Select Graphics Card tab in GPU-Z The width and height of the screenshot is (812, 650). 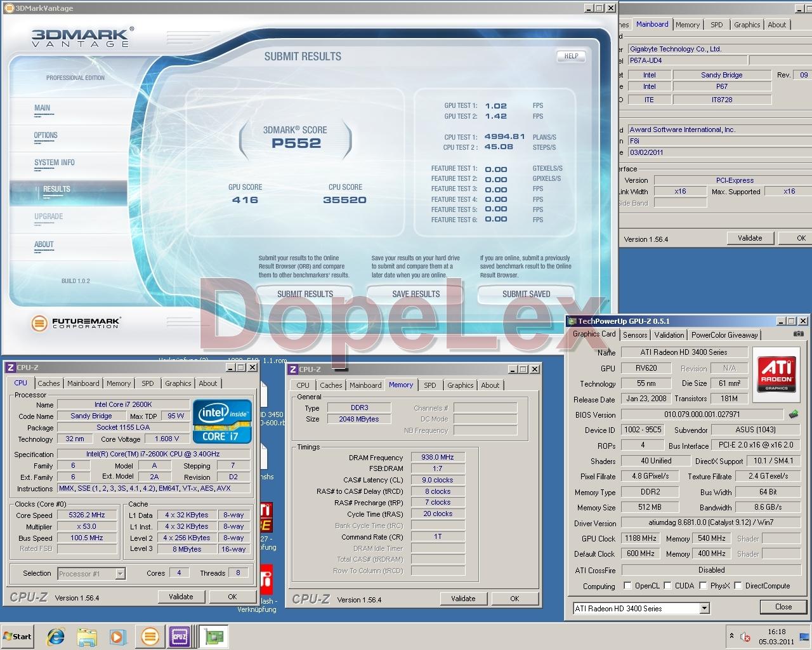click(594, 334)
